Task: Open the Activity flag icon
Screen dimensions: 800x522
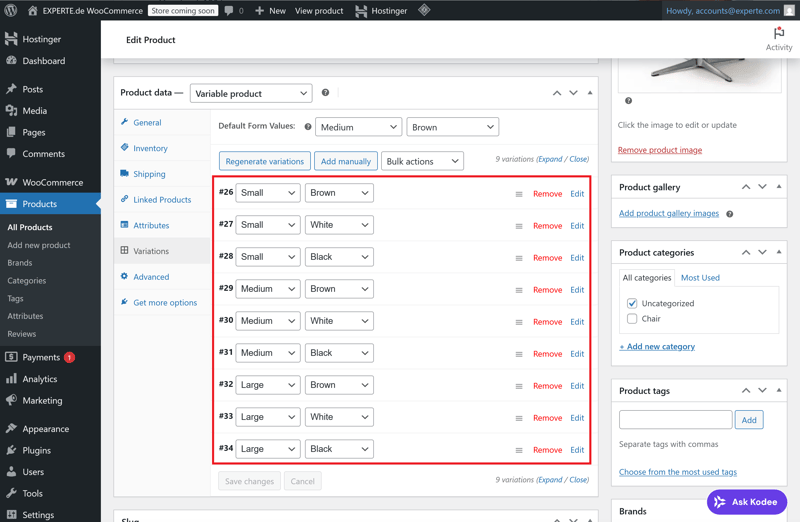Action: [x=779, y=34]
